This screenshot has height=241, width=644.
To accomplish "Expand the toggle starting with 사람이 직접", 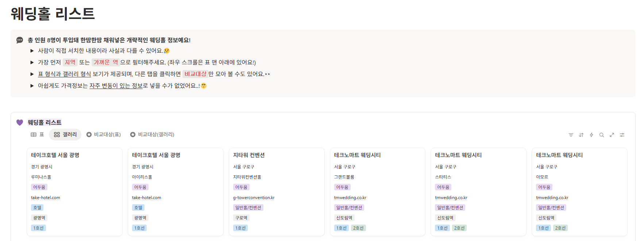I will 32,51.
